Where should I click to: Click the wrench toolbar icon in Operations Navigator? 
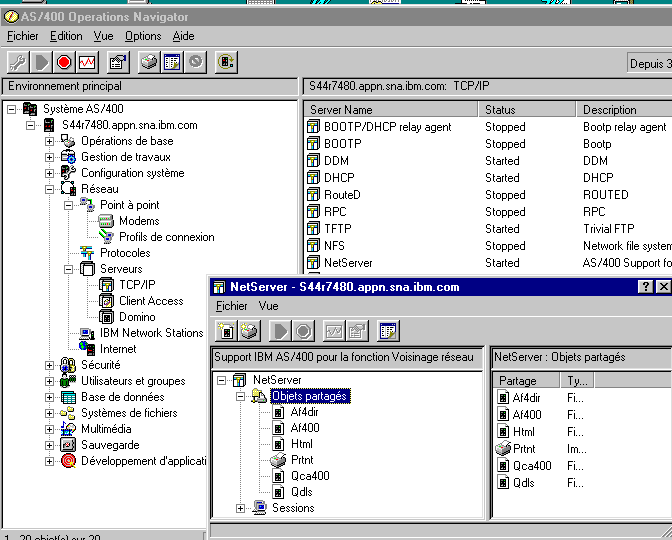pos(18,63)
